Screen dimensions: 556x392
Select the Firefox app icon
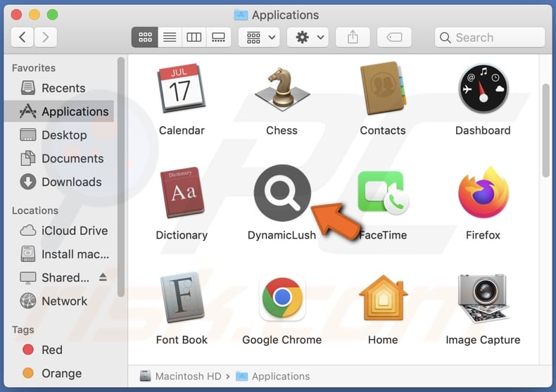483,192
